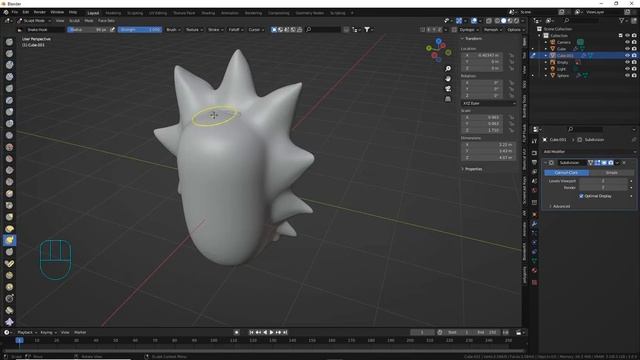Hide Cube.001 in viewport via eye icon
640x360 pixels.
627,55
